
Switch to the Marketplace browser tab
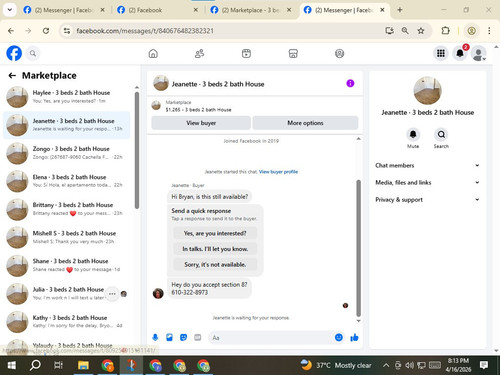click(x=250, y=10)
